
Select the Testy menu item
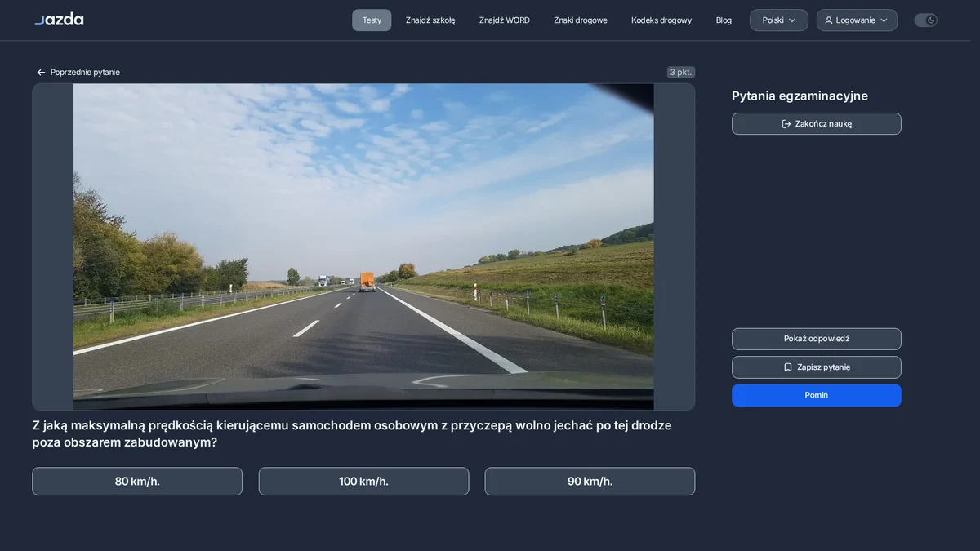click(372, 20)
